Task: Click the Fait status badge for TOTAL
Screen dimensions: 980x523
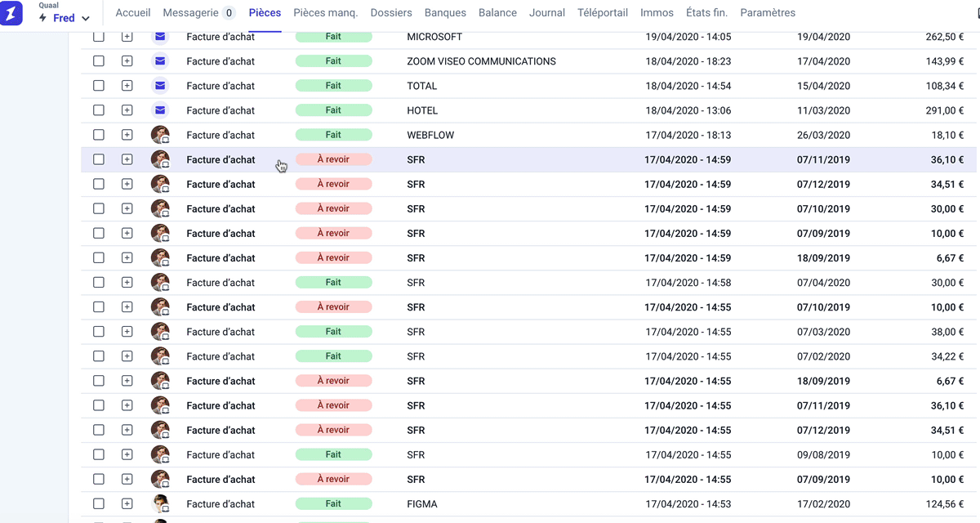Action: point(333,86)
